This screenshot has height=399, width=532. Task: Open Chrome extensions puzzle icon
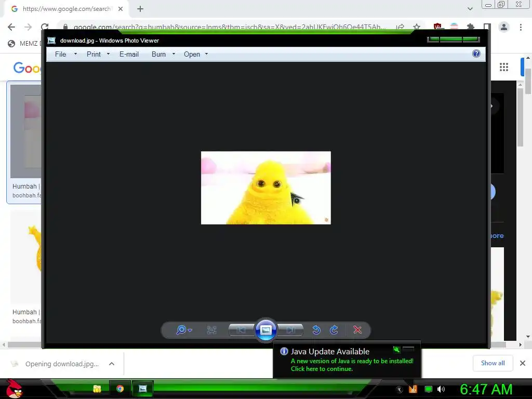pyautogui.click(x=470, y=27)
